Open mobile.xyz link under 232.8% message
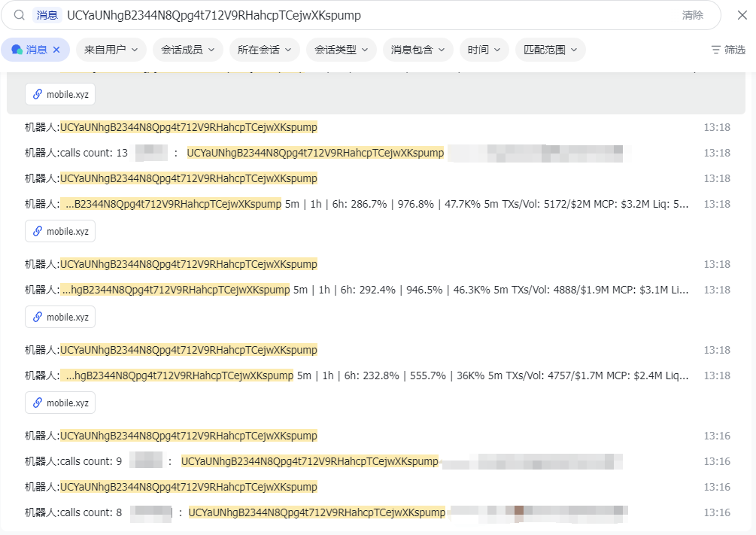The height and width of the screenshot is (535, 756). (x=59, y=403)
